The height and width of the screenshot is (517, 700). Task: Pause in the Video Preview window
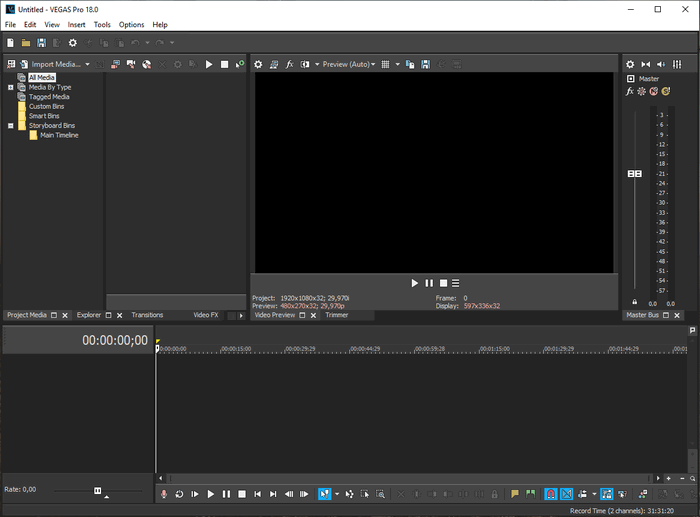429,283
